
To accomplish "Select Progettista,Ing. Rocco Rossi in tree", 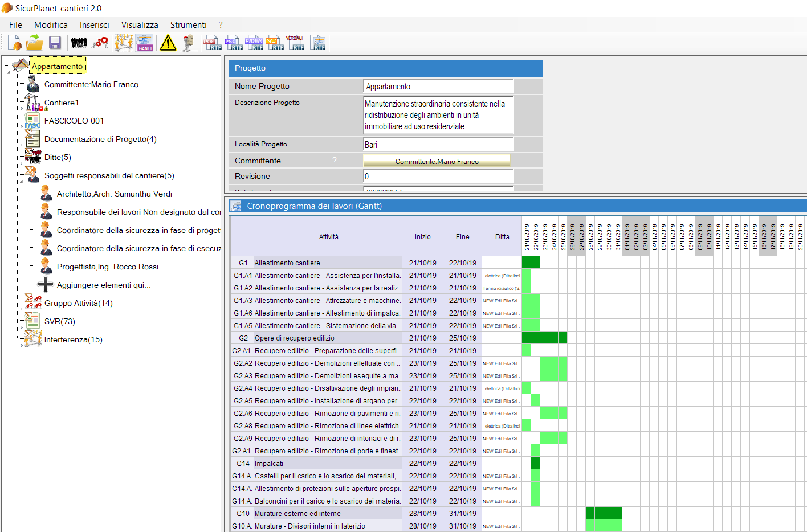I will pos(108,267).
